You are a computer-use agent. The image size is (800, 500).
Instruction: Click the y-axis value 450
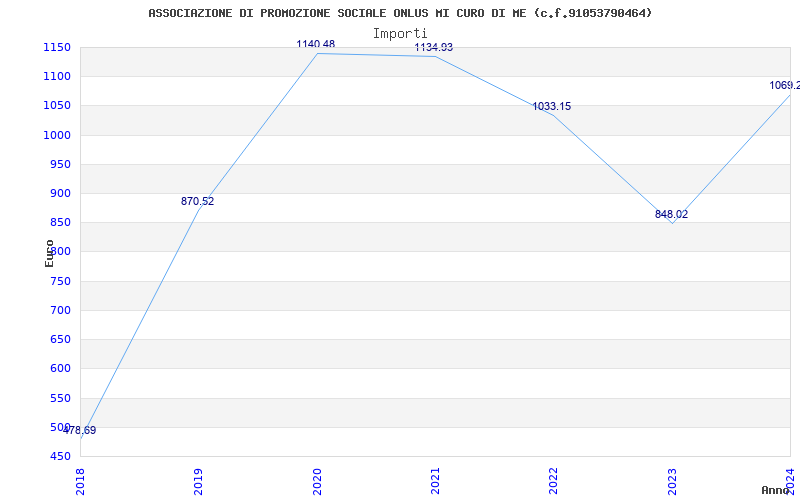pos(61,456)
